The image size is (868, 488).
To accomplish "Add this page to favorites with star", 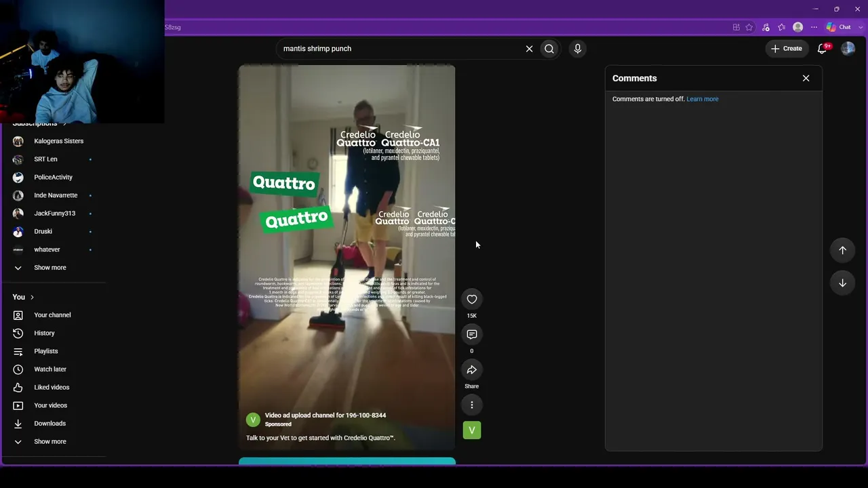I will point(749,27).
